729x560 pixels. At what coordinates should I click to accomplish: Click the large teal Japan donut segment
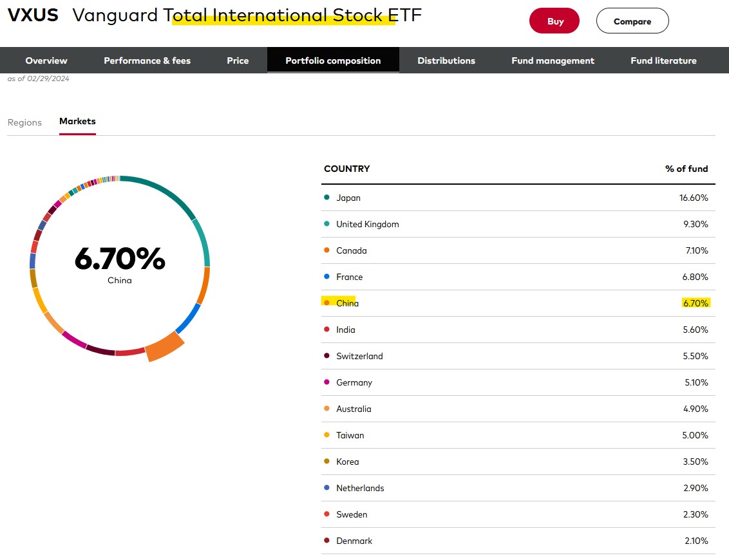point(162,191)
